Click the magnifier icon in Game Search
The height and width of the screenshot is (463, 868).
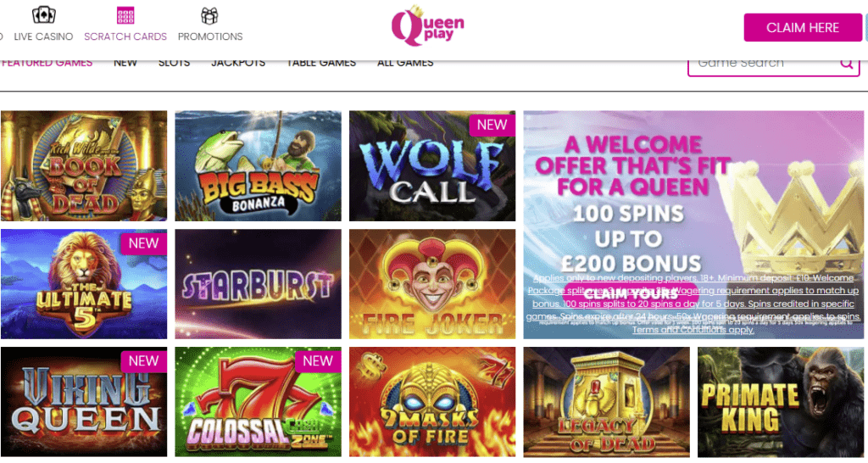[847, 63]
